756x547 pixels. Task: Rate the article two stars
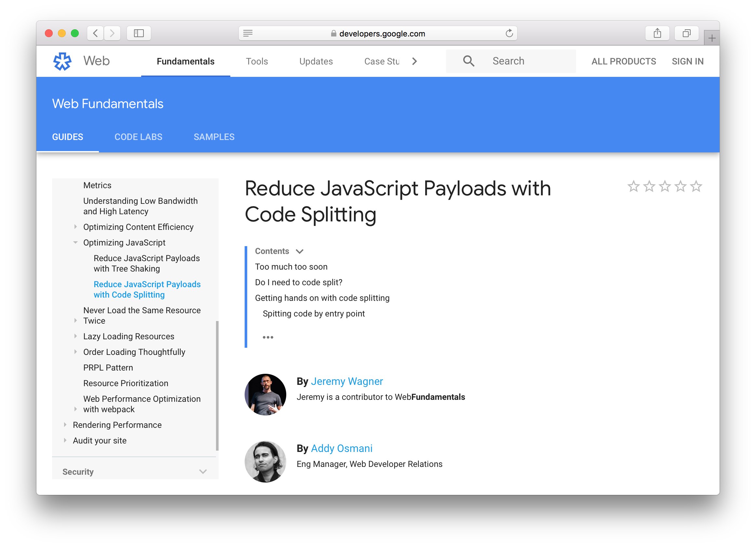click(x=649, y=187)
